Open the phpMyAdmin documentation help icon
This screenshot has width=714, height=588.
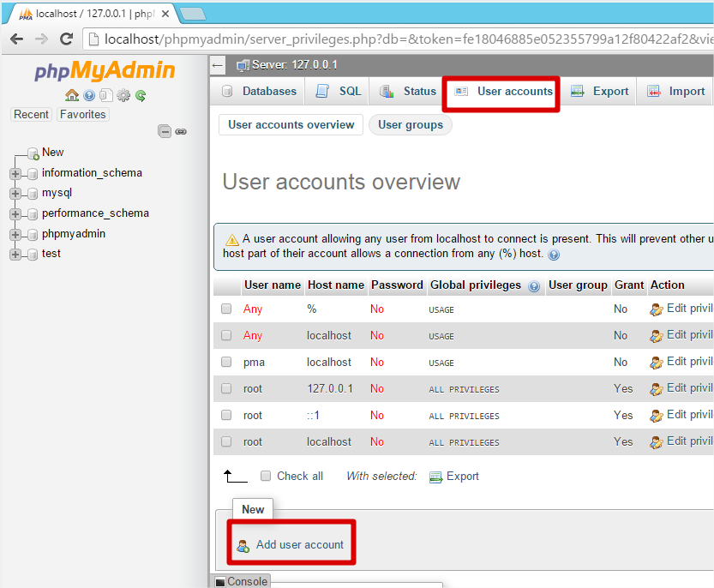[x=89, y=96]
